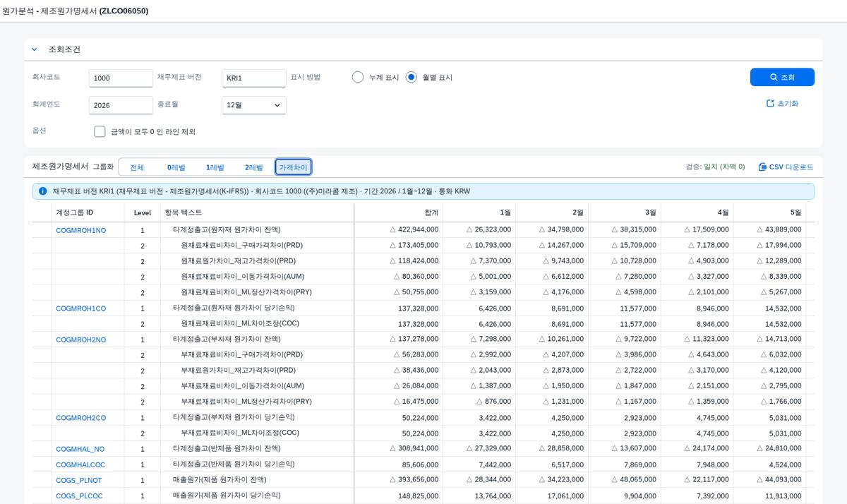Click the blue info icon in the message strip

click(43, 191)
